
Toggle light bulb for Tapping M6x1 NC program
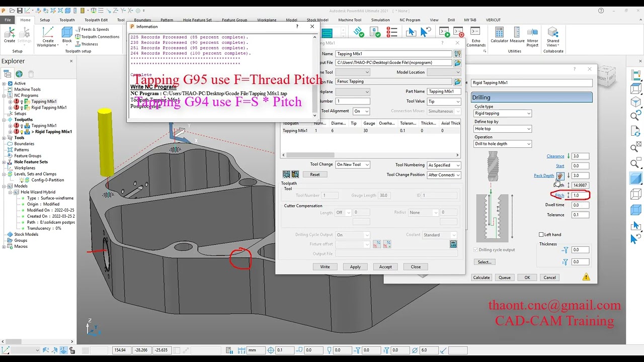point(22,102)
